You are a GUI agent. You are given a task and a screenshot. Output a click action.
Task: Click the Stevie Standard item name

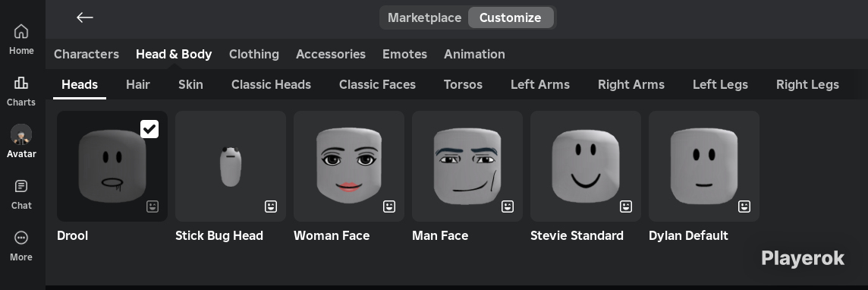(x=577, y=236)
